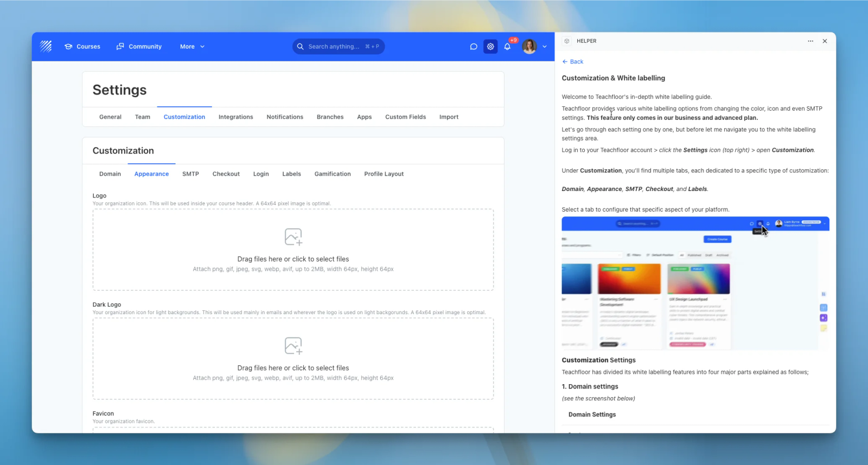Click the Teachfloor striped logo icon

tap(46, 47)
